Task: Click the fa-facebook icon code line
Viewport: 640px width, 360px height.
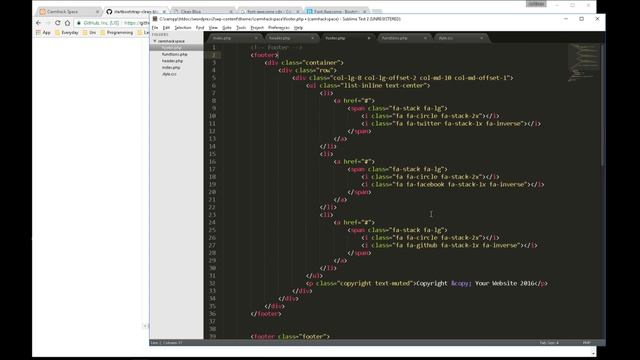Action: click(453, 184)
